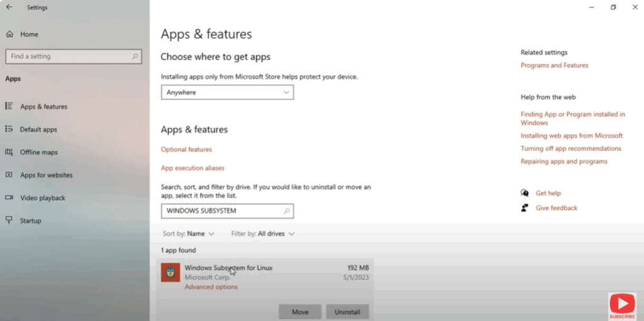Close the Settings window
Viewport: 644px width, 321px height.
pos(635,8)
